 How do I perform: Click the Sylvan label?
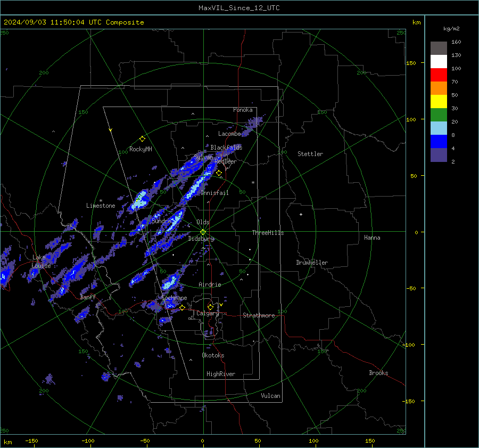click(x=203, y=157)
